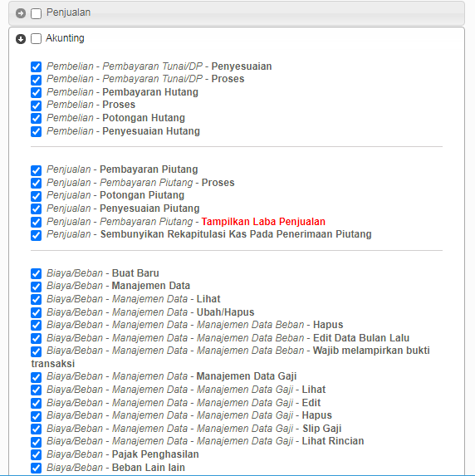Uncheck Manajemen Data Gaji Slip Gaji
The height and width of the screenshot is (476, 475).
[36, 429]
